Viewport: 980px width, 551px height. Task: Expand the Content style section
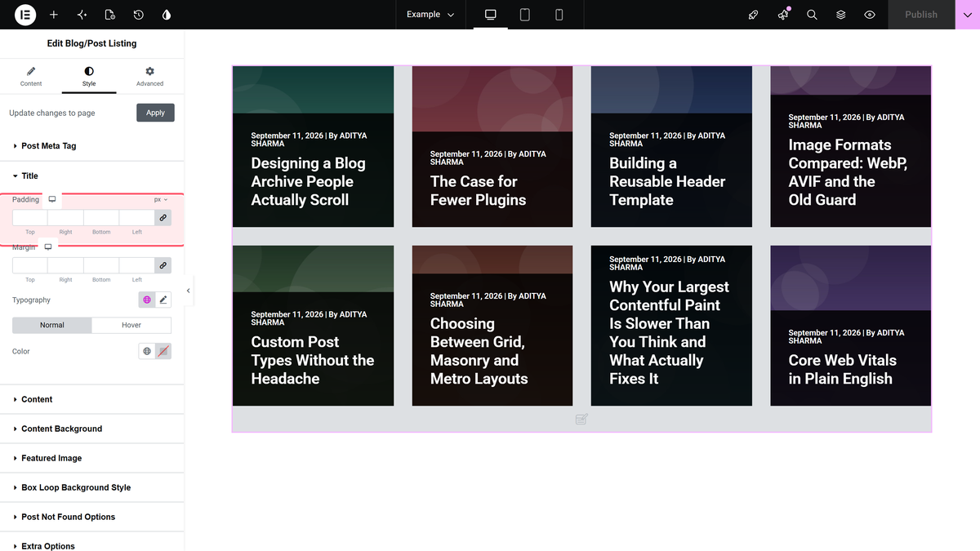92,399
